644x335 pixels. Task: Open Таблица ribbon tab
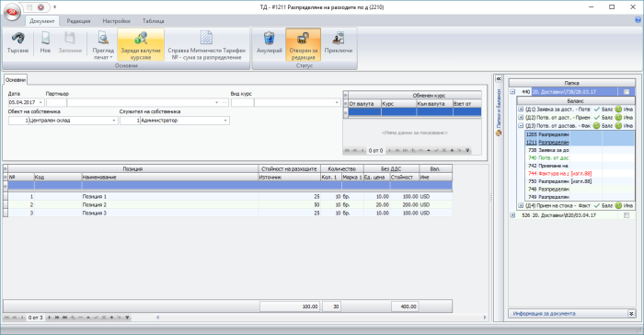coord(154,21)
